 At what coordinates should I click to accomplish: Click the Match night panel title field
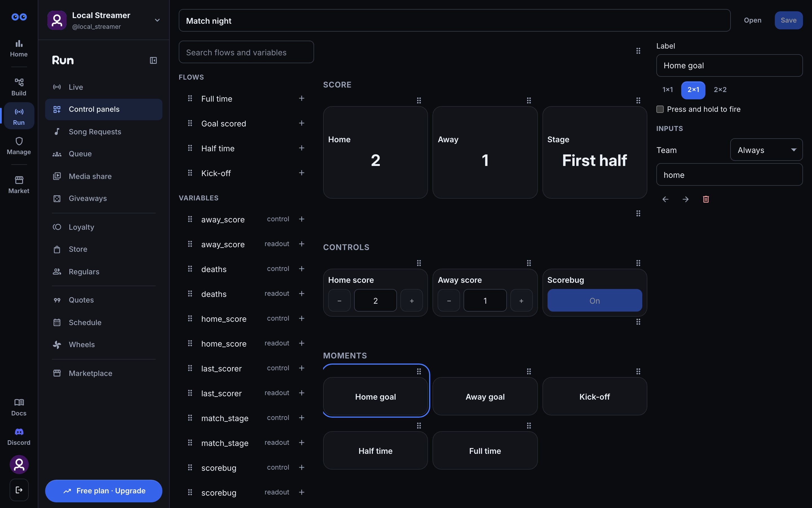coord(454,21)
